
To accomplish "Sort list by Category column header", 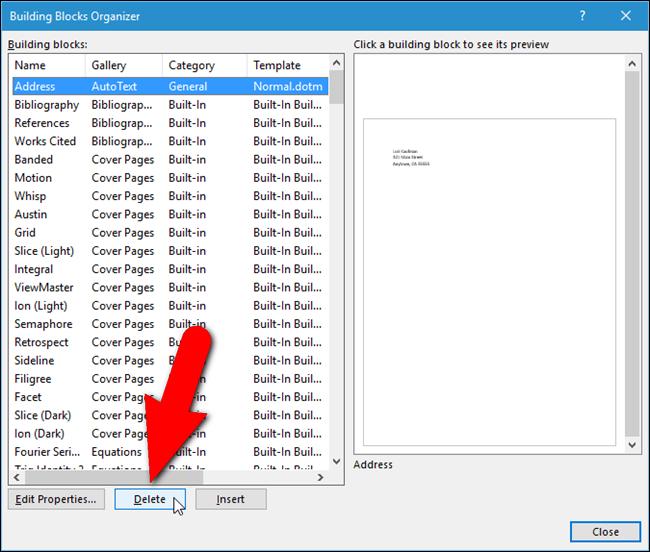I will pyautogui.click(x=205, y=65).
